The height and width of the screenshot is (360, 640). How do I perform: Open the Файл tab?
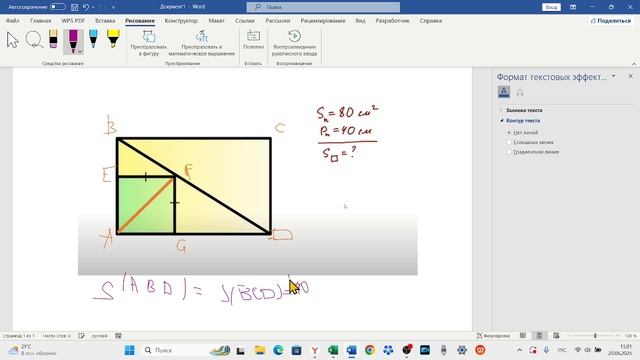(13, 20)
